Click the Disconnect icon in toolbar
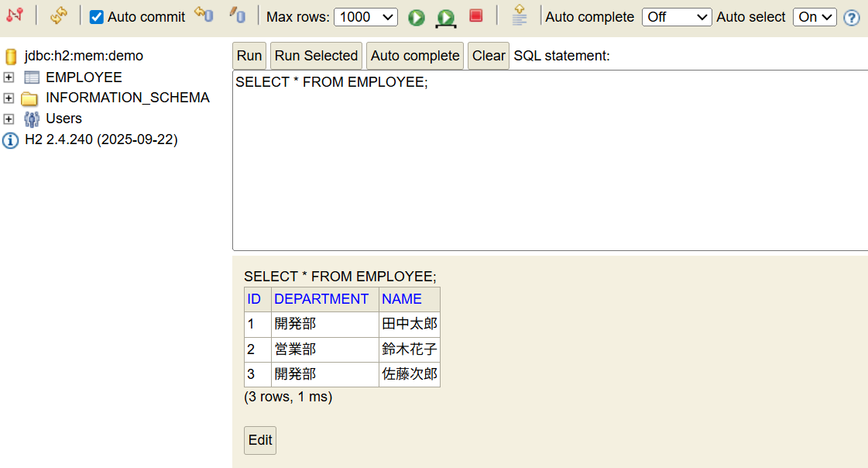 15,16
